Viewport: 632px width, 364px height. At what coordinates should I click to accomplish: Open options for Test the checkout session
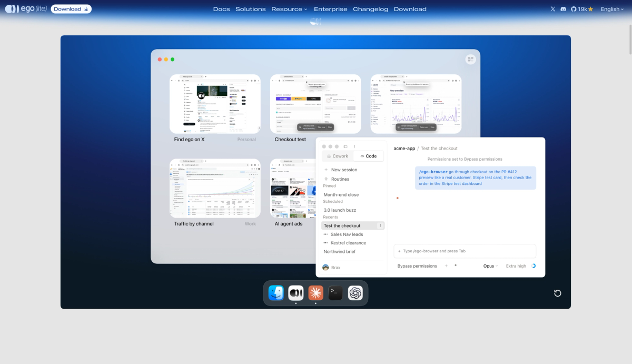[x=380, y=225]
